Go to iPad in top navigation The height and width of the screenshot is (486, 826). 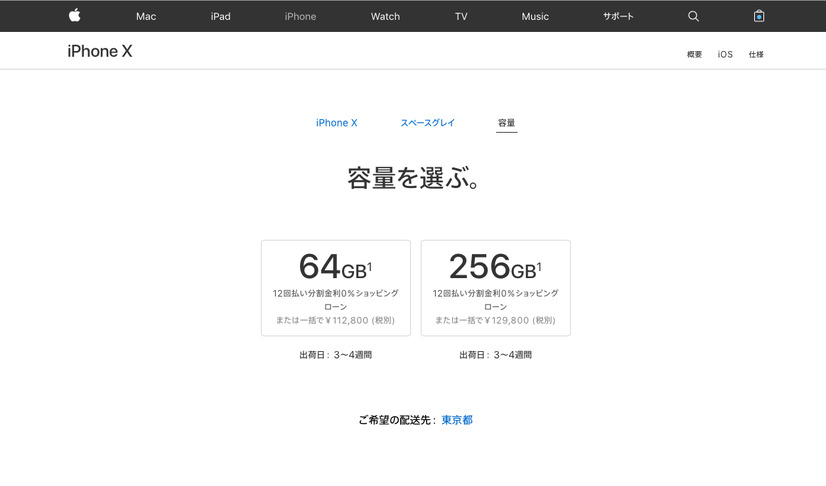[x=221, y=16]
